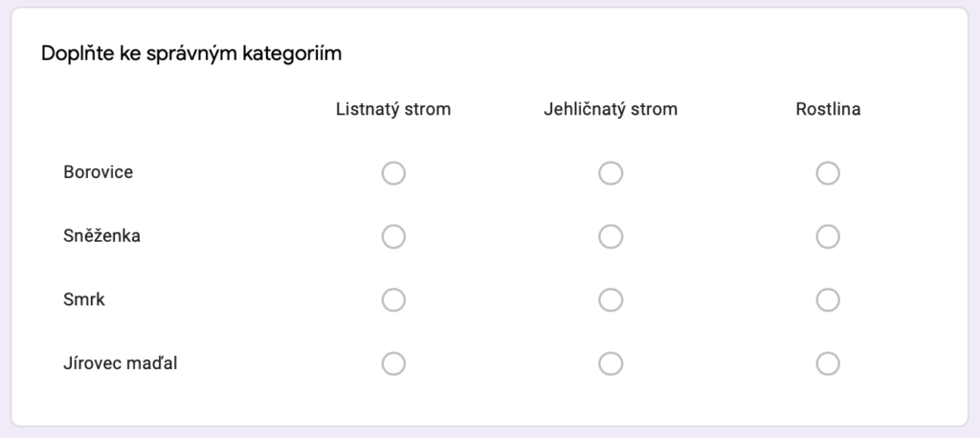This screenshot has height=438, width=980.
Task: Click the question title Doplňte ke správným kategoriím
Action: pos(191,54)
